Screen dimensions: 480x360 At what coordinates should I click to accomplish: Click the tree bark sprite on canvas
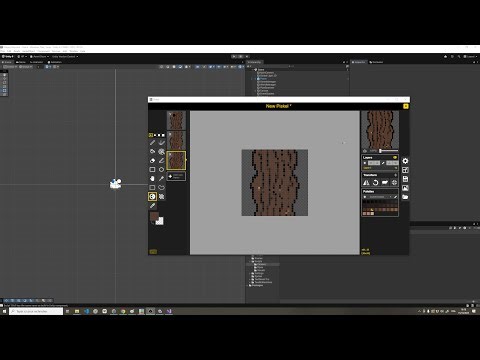coord(275,183)
